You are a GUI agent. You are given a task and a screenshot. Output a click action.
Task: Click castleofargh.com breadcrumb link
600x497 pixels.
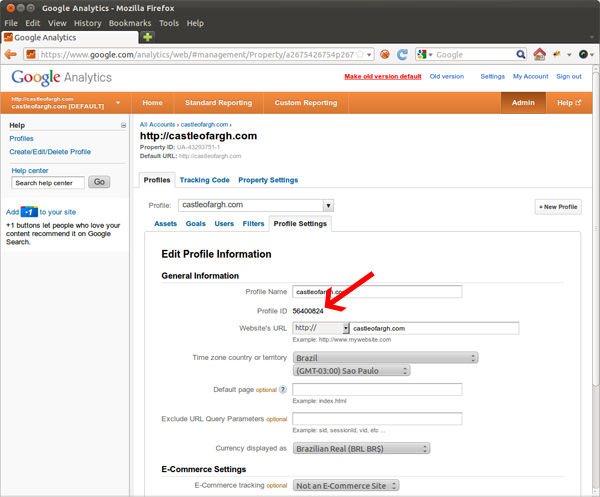click(204, 124)
